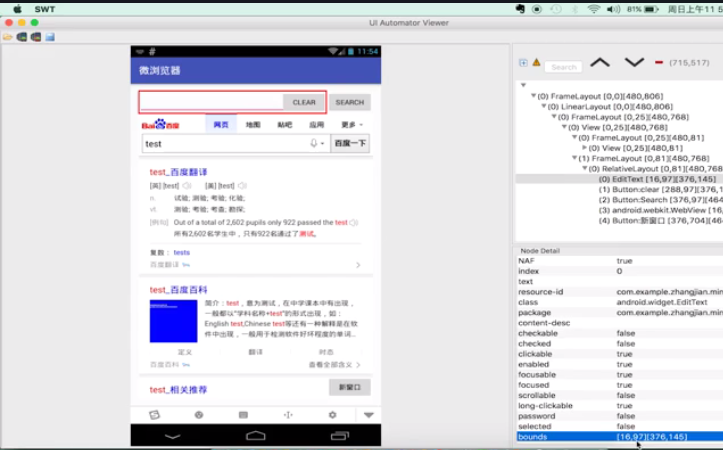Select the Button:Search tree row
The width and height of the screenshot is (723, 450).
[x=660, y=200]
